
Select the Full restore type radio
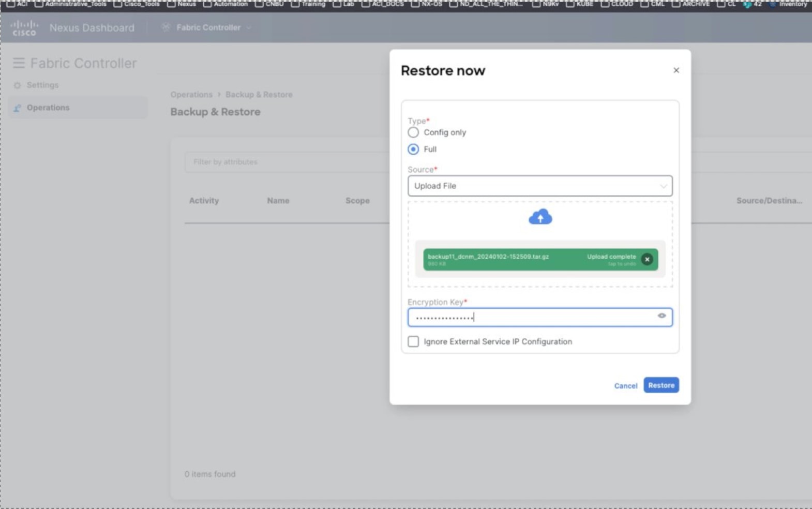tap(413, 149)
